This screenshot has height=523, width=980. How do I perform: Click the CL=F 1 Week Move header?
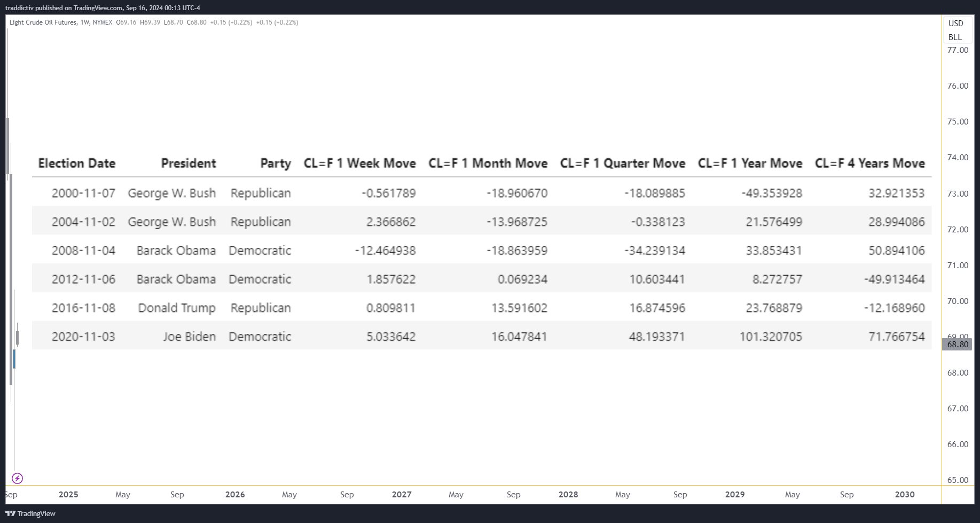tap(360, 163)
